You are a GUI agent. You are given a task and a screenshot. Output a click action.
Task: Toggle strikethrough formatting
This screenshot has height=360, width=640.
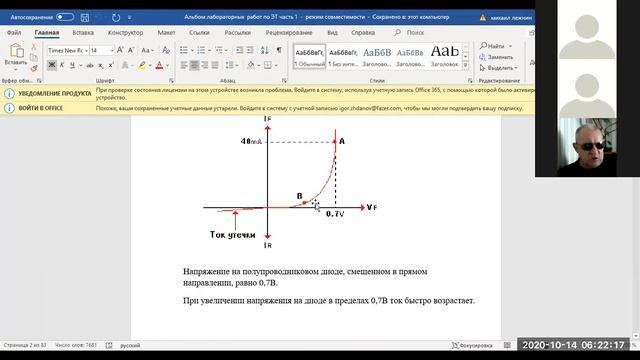(90, 65)
